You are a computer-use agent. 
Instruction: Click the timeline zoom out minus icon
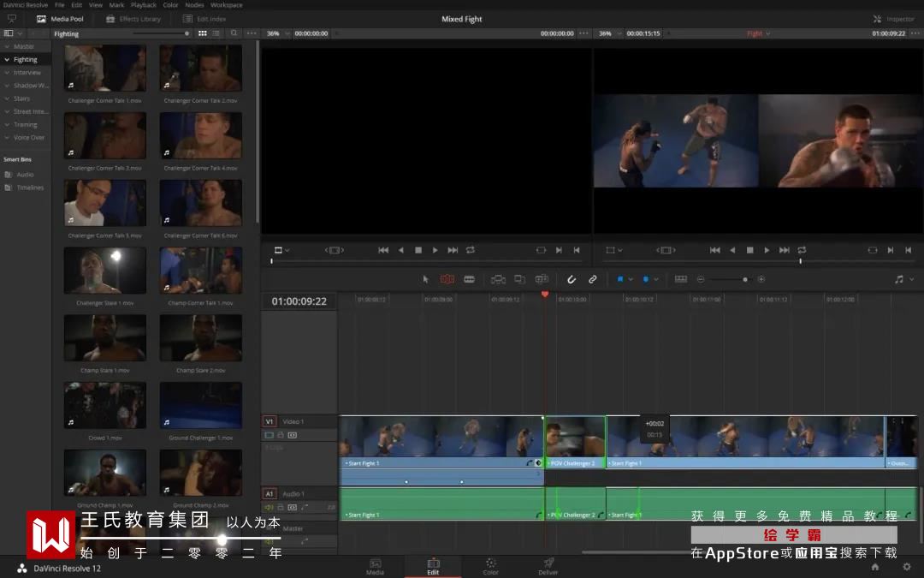click(701, 279)
